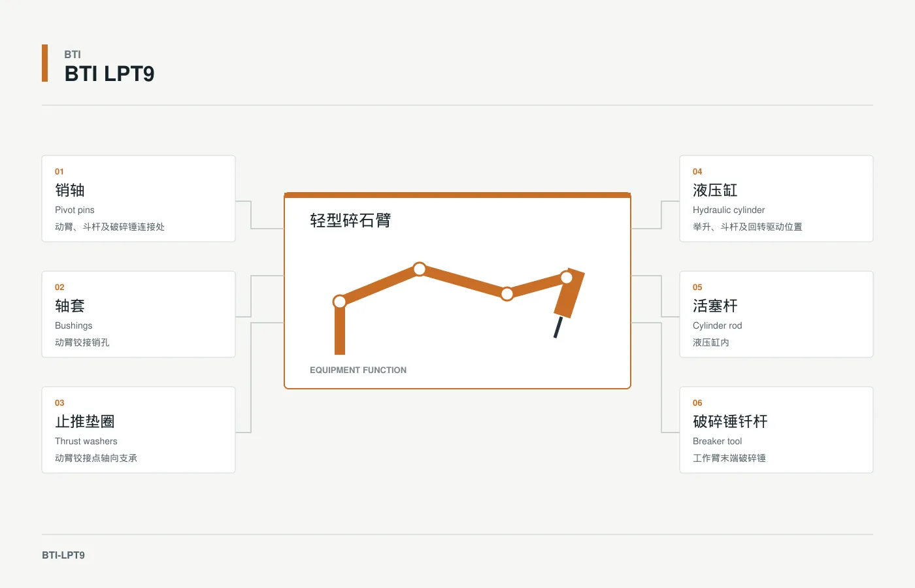Click the EQUIPMENT FUNCTION label
The image size is (915, 588).
pyautogui.click(x=358, y=370)
